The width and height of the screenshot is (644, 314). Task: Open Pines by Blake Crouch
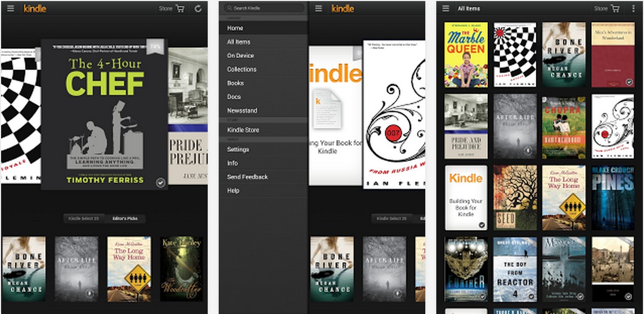[x=613, y=198]
